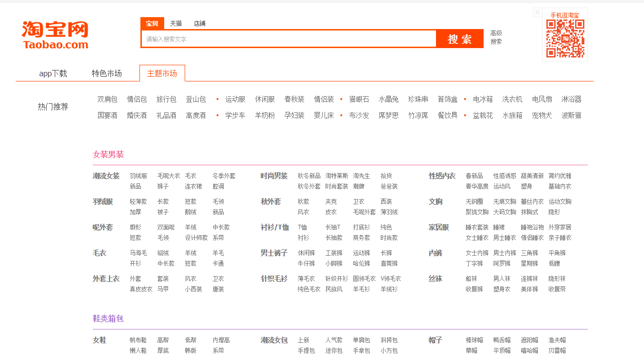Close the mobile Taobao QR code box

(x=537, y=13)
